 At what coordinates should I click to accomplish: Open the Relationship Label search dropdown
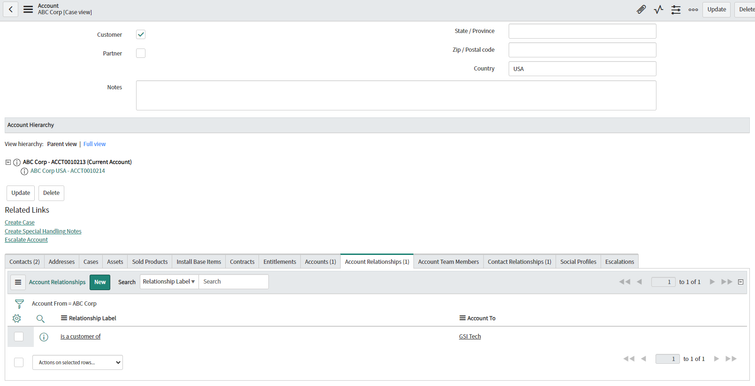[x=169, y=282]
